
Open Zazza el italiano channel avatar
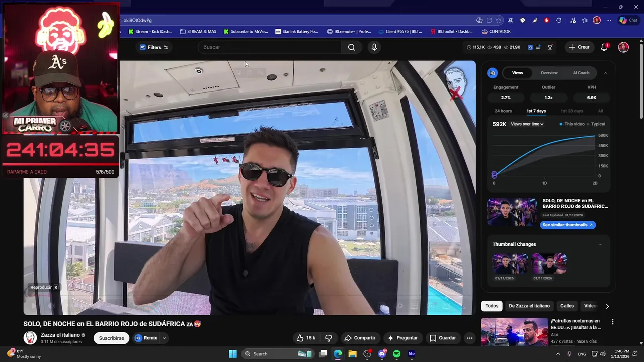tap(30, 338)
